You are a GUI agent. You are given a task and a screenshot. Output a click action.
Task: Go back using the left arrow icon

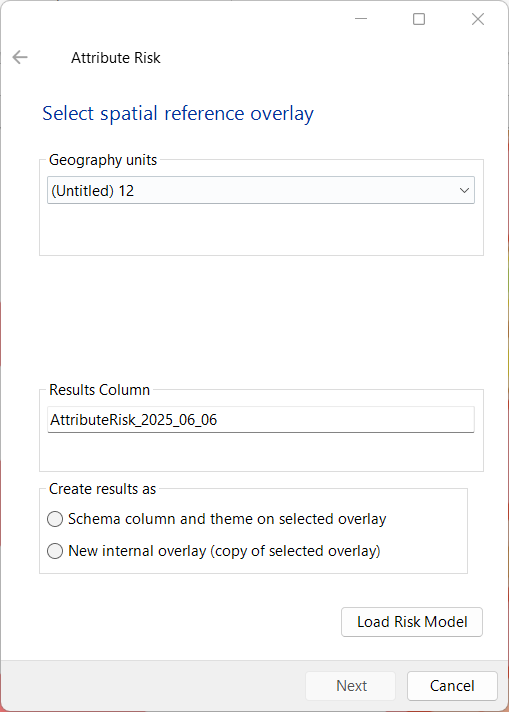pos(20,58)
